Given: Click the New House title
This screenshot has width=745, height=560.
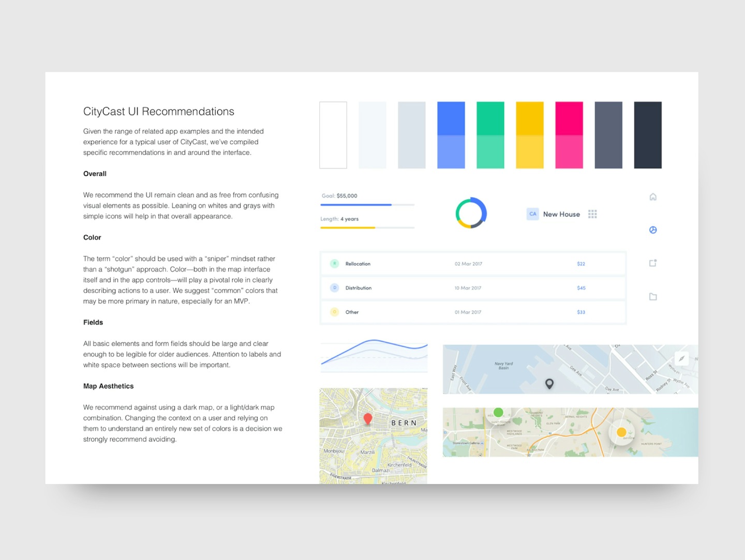Looking at the screenshot, I should 561,214.
